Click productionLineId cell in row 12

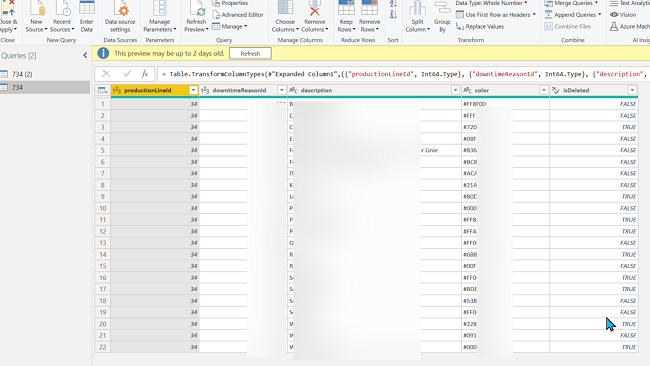pos(155,231)
